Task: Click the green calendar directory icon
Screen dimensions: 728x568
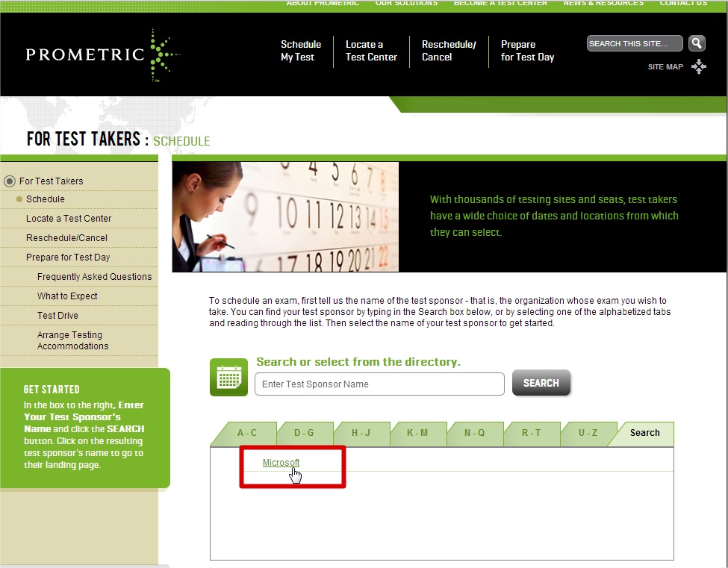Action: [228, 378]
